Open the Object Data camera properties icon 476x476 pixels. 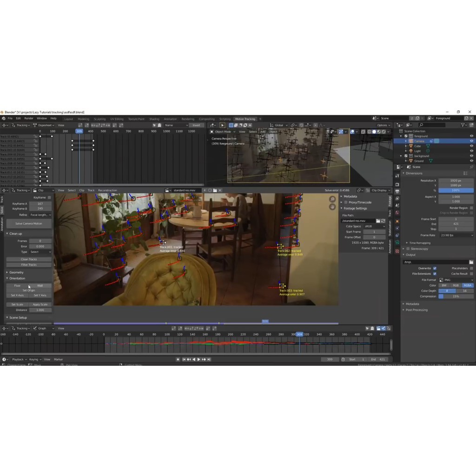point(397,242)
